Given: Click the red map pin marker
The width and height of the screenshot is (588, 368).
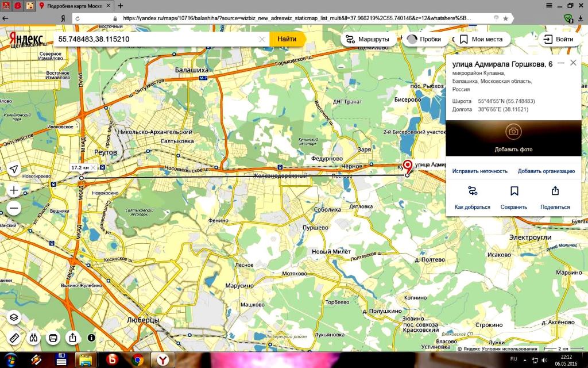Looking at the screenshot, I should point(408,166).
